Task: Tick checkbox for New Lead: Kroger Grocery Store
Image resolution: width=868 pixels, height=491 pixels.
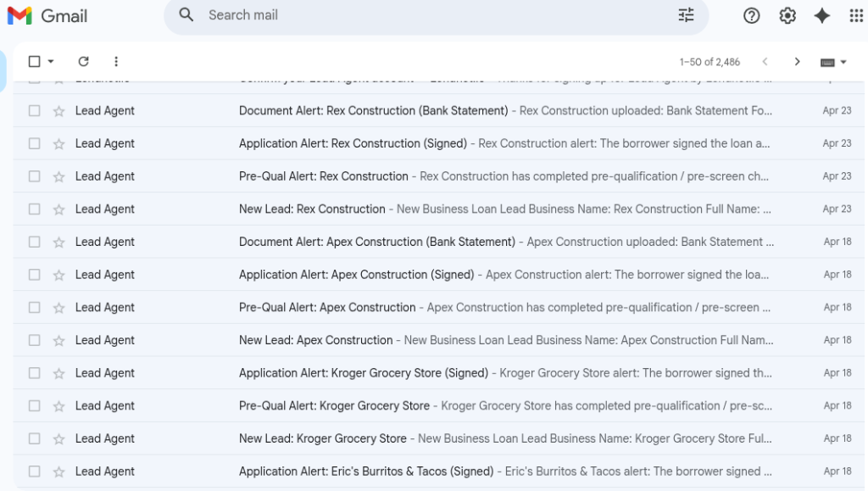Action: 34,438
